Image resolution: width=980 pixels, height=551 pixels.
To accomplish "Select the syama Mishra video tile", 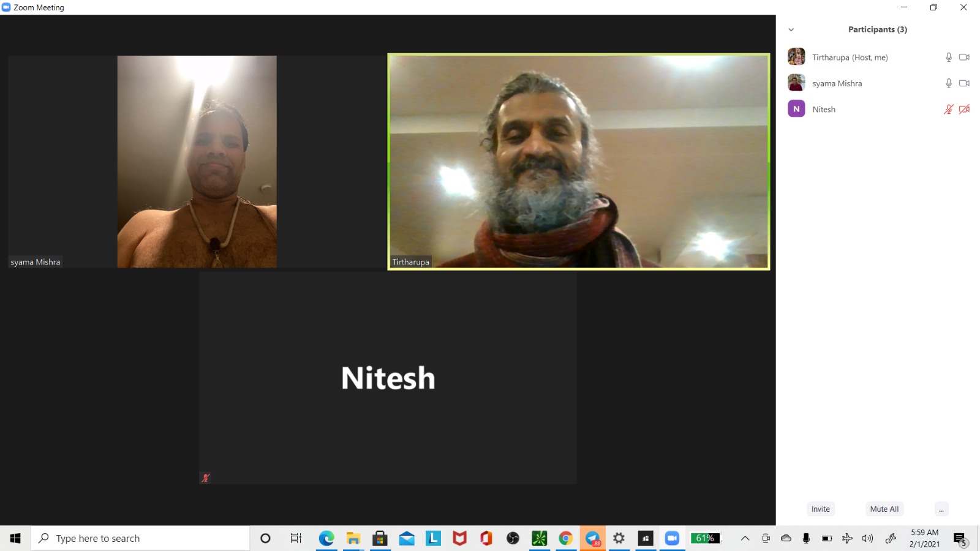I will (x=197, y=162).
